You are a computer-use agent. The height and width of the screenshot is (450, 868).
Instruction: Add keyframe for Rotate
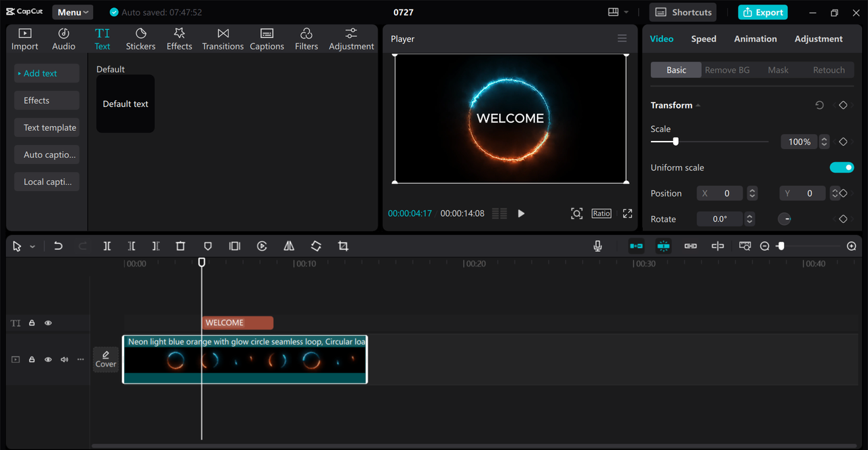(843, 219)
